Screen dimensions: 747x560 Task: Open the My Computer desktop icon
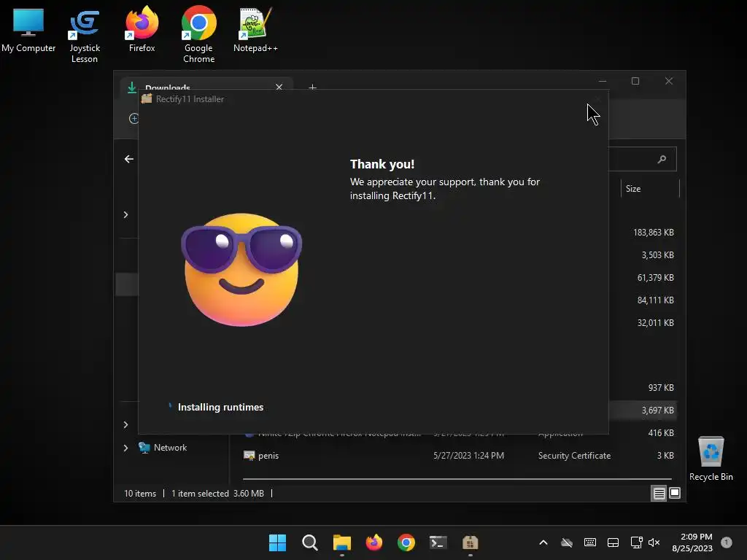pos(28,29)
